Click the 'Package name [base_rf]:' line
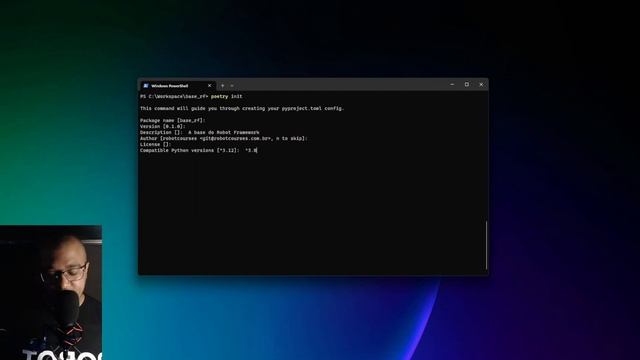 (173, 120)
